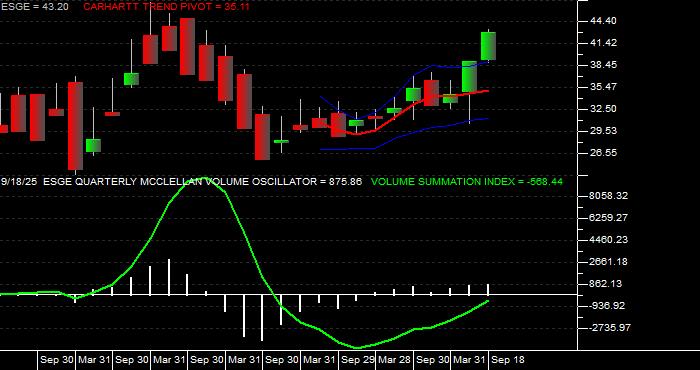
Task: Select the 2661.18 oscillator axis label
Action: click(x=608, y=262)
